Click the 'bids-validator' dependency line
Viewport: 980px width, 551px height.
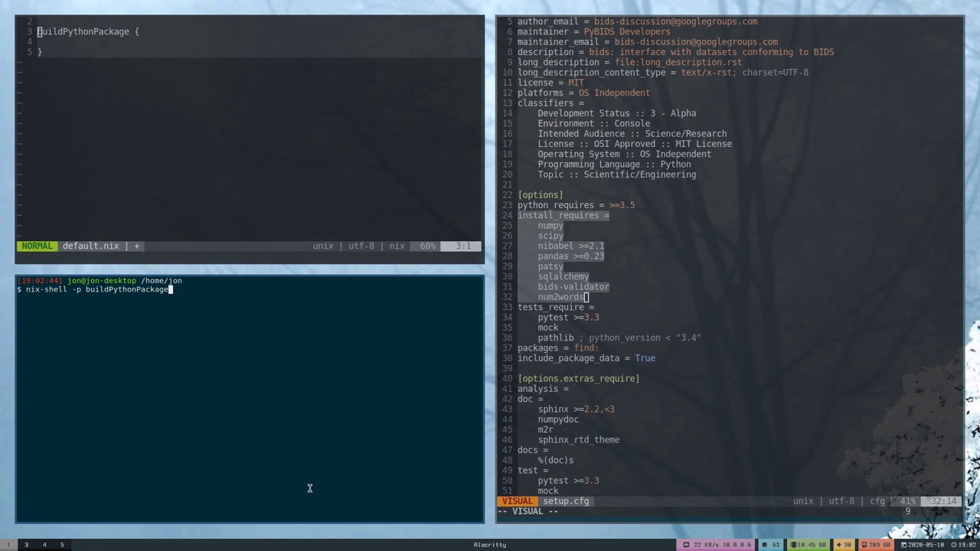click(x=573, y=287)
